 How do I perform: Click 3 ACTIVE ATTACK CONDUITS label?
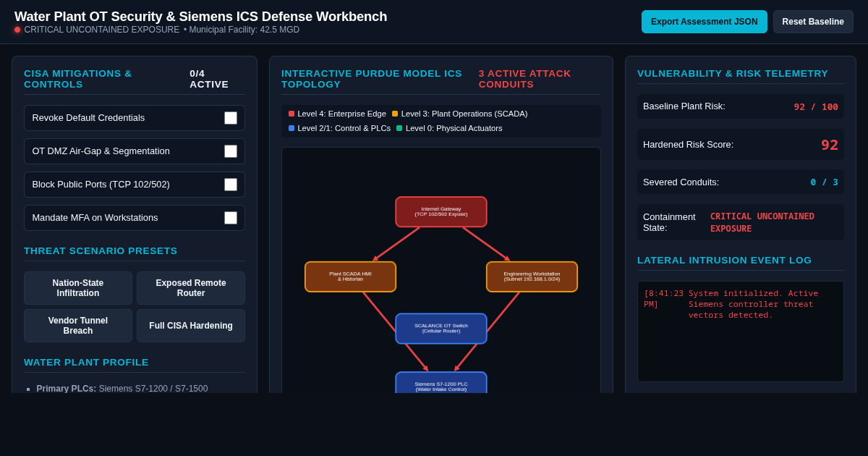[525, 79]
